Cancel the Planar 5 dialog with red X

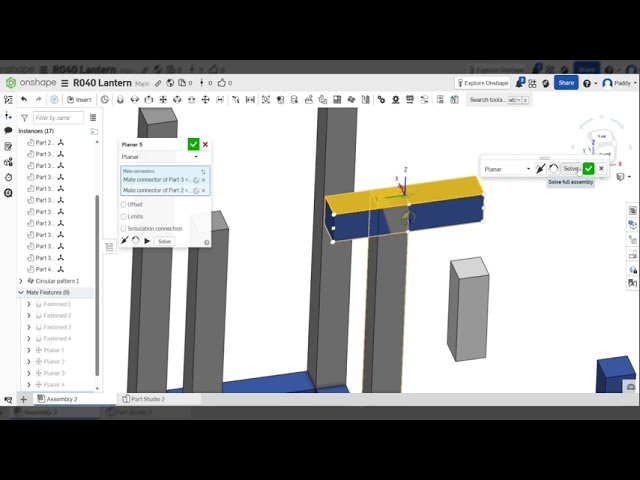tap(205, 144)
